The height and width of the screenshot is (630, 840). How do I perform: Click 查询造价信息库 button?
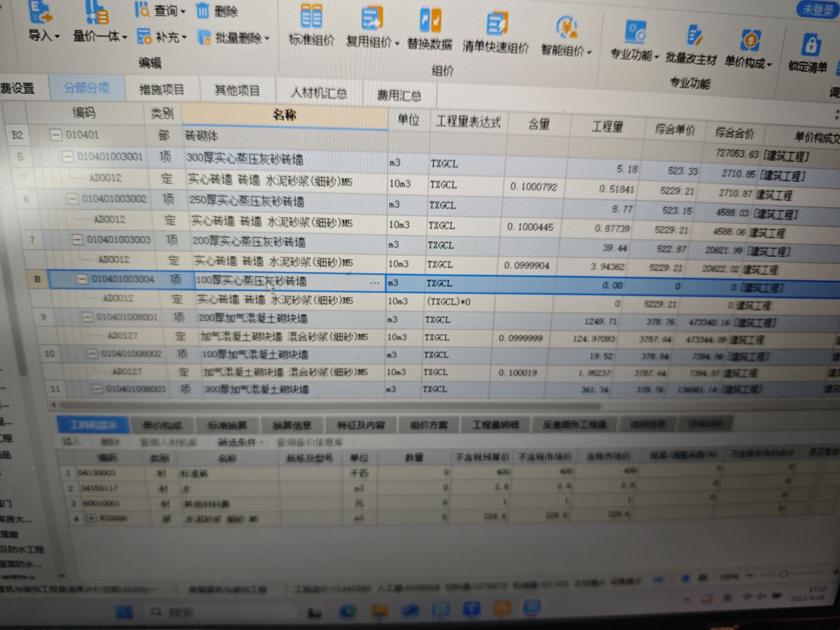(310, 442)
